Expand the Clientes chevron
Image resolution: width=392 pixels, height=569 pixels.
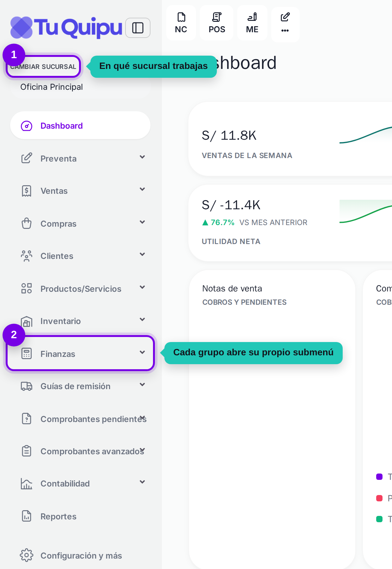point(143,254)
